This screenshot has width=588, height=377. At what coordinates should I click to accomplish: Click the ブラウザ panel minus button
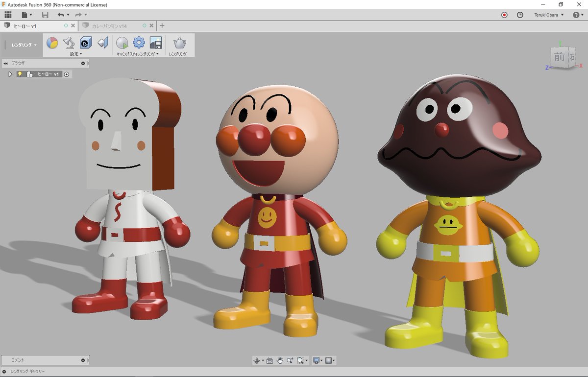click(x=83, y=63)
